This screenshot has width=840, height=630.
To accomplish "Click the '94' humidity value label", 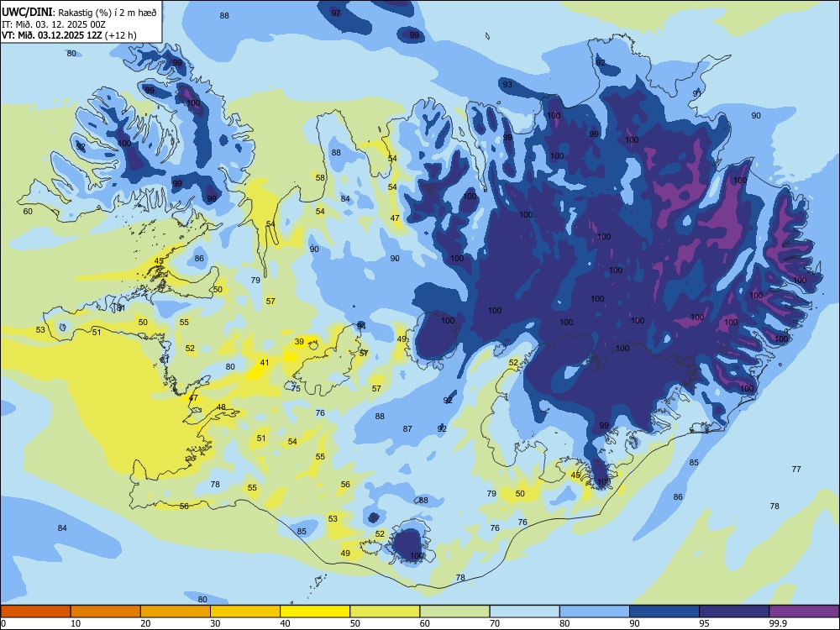I will coord(361,326).
